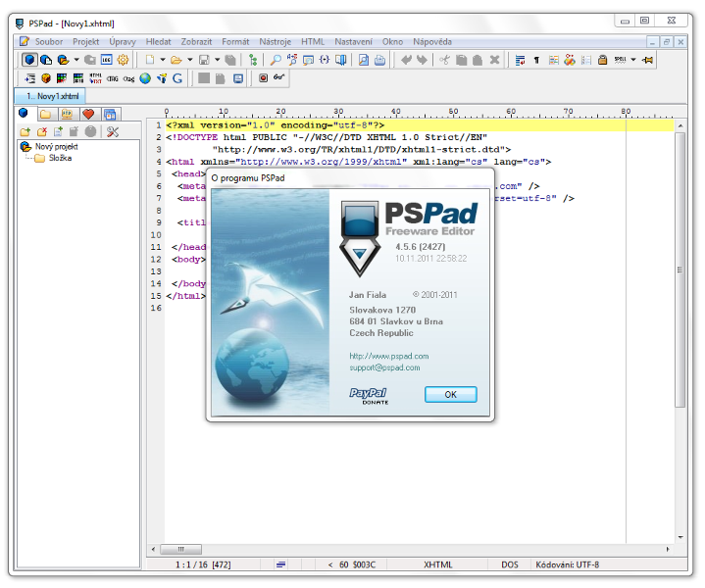This screenshot has width=705, height=588.
Task: Click the Google search G icon
Action: pyautogui.click(x=177, y=78)
